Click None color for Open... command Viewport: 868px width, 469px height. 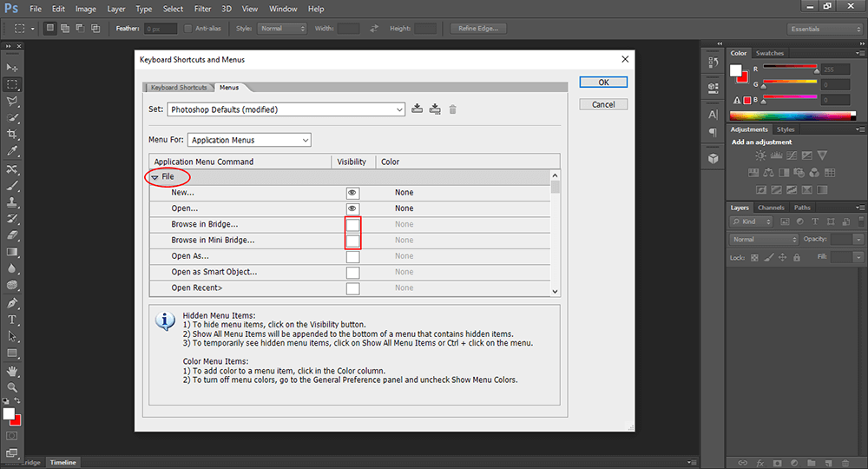(x=404, y=208)
